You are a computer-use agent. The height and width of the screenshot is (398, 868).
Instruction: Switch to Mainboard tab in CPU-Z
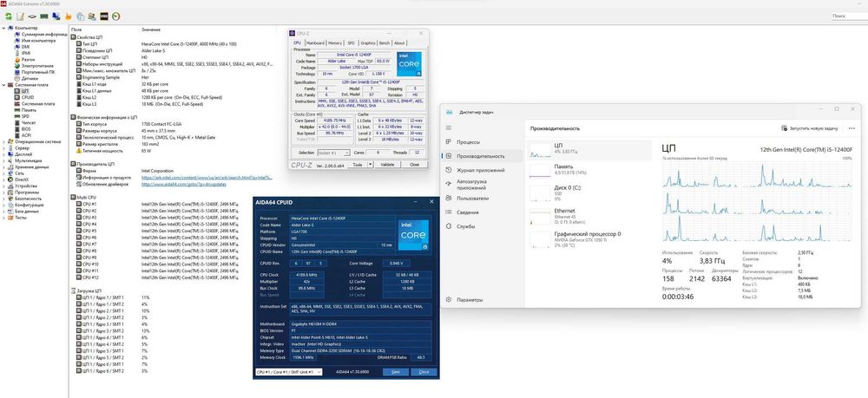[316, 42]
